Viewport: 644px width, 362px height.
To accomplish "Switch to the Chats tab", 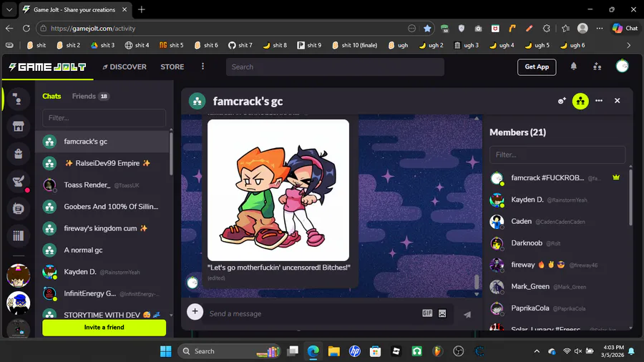I will [52, 96].
